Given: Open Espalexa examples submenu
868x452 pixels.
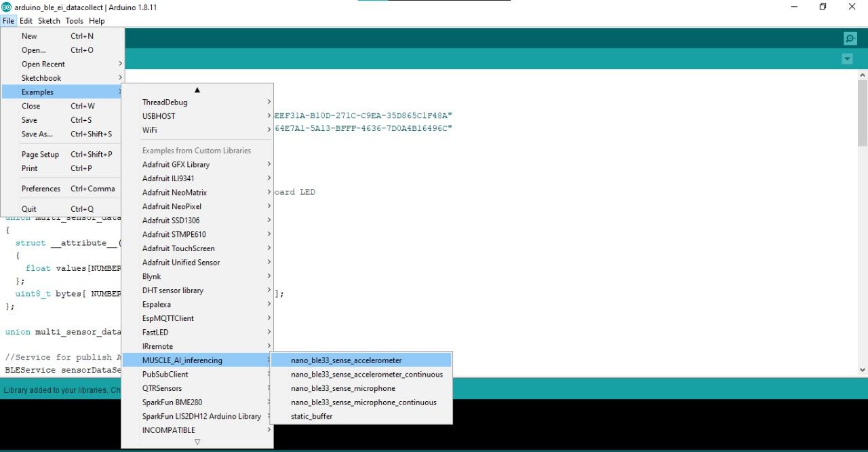Looking at the screenshot, I should coord(197,305).
